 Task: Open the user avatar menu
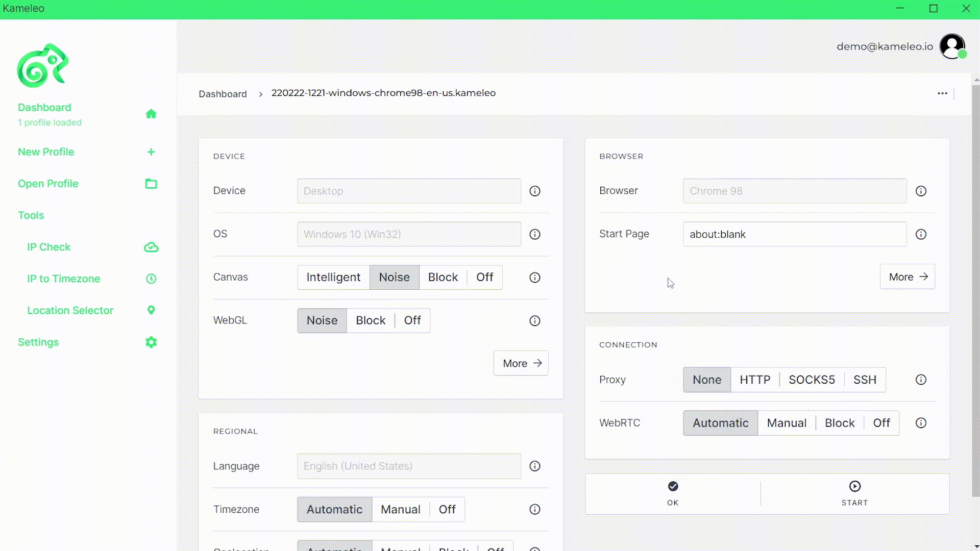[952, 46]
